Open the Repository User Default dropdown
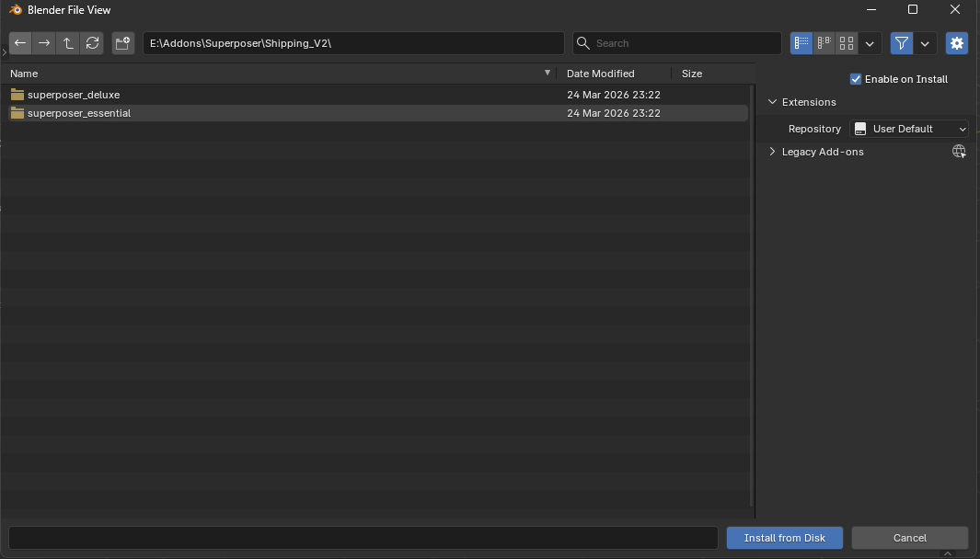This screenshot has width=980, height=559. click(909, 129)
